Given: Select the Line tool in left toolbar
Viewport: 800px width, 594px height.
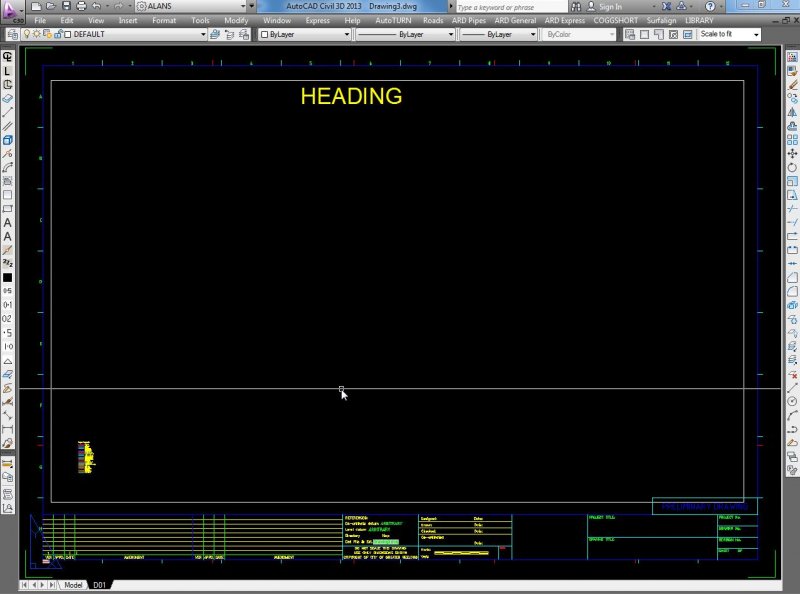Looking at the screenshot, I should point(7,112).
